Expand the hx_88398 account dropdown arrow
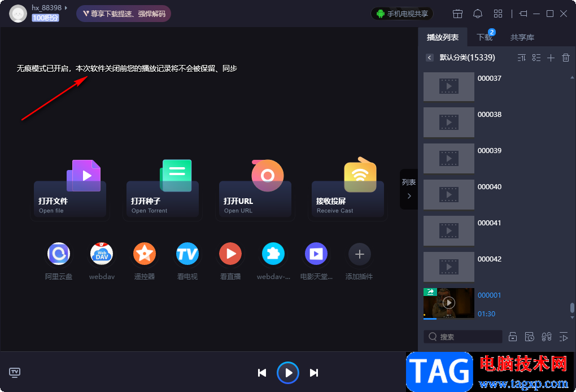 pos(66,8)
